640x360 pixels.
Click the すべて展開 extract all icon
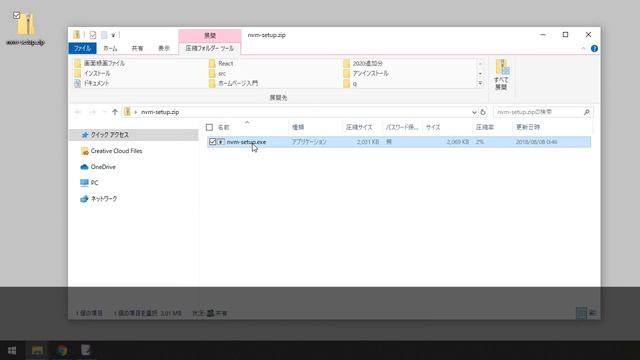(501, 75)
